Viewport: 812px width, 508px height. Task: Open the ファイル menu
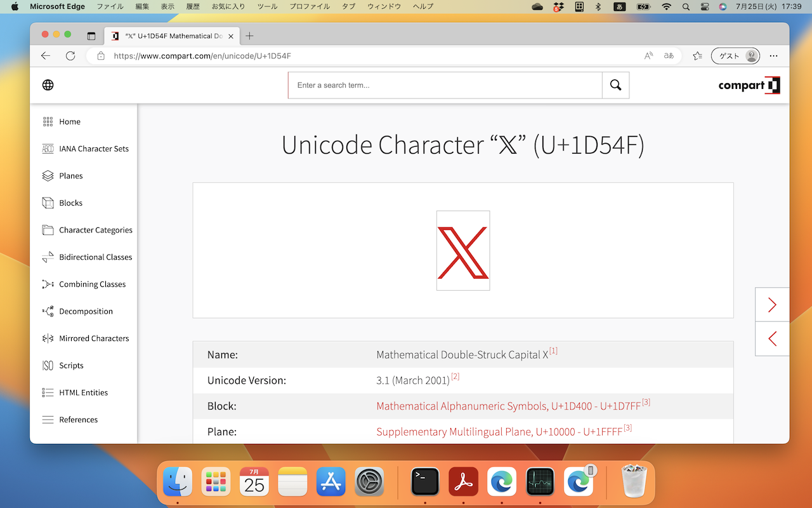point(110,6)
